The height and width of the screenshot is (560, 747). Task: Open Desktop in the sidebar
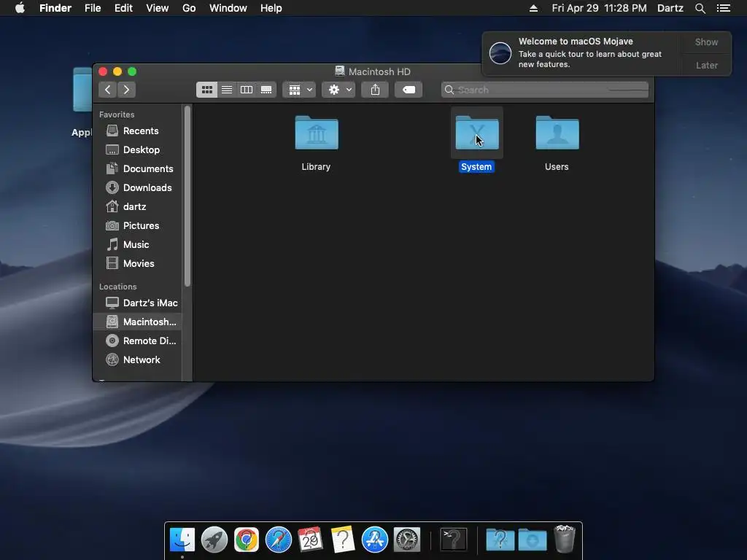click(138, 149)
